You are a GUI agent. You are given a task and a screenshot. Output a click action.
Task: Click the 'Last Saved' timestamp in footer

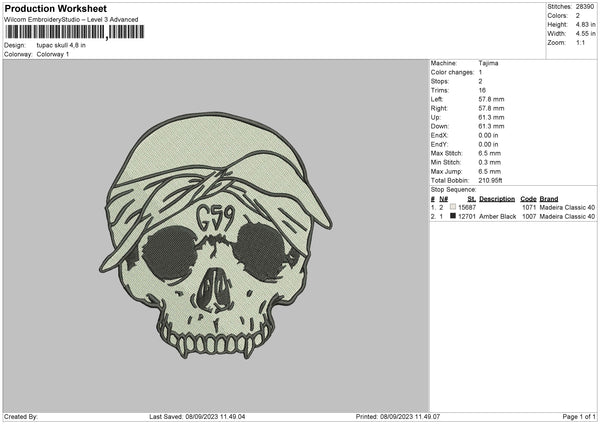197,417
